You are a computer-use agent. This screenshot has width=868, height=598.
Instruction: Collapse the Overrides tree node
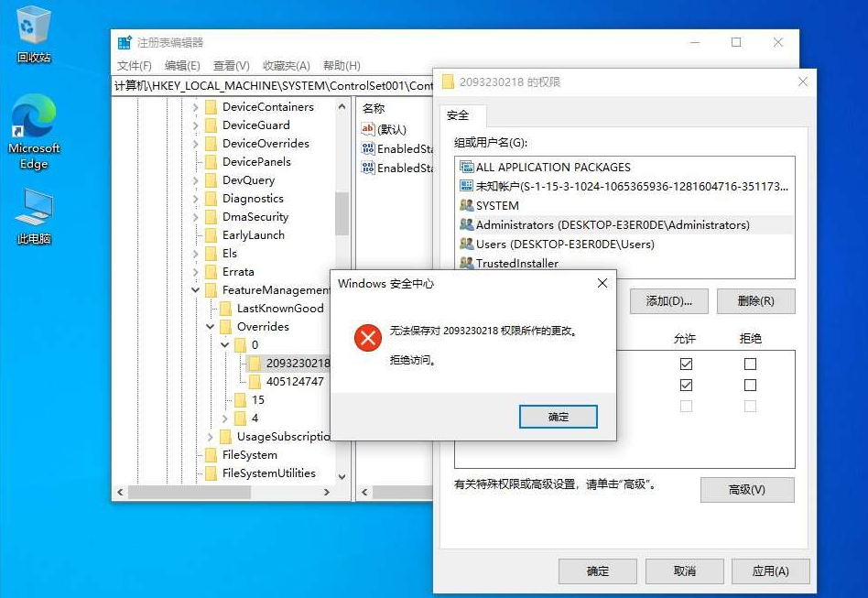211,327
